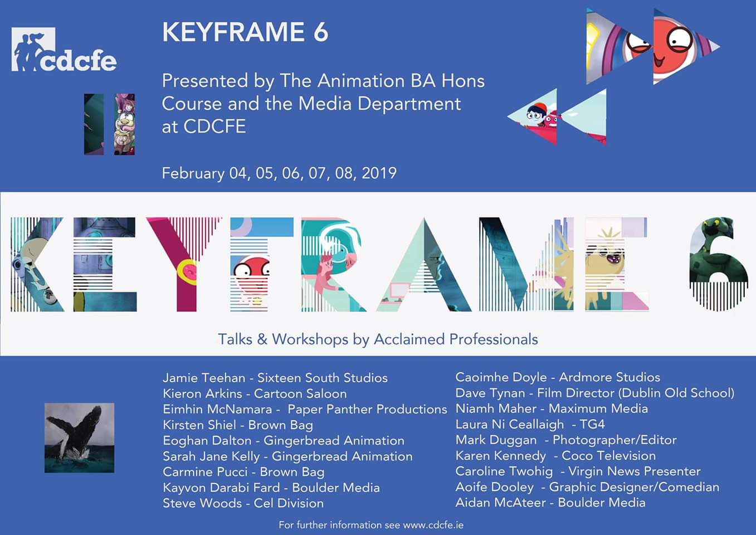The image size is (756, 535).
Task: Click the green creature number 6 in banner
Action: point(718,263)
